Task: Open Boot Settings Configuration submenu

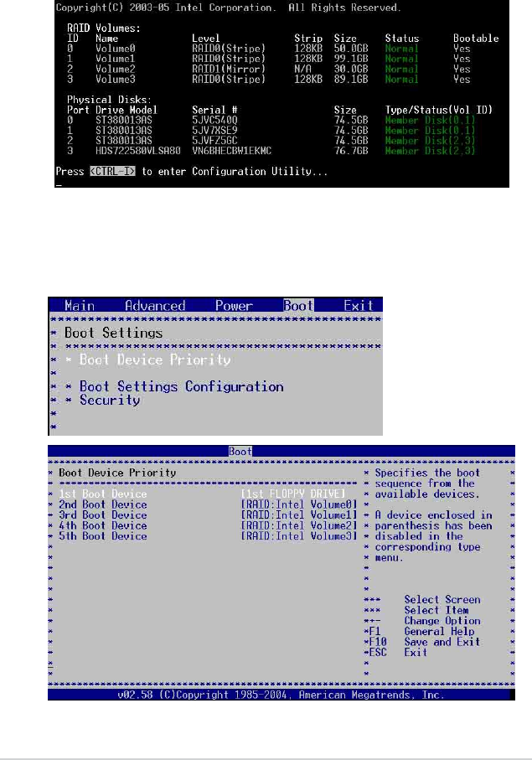Action: (182, 386)
